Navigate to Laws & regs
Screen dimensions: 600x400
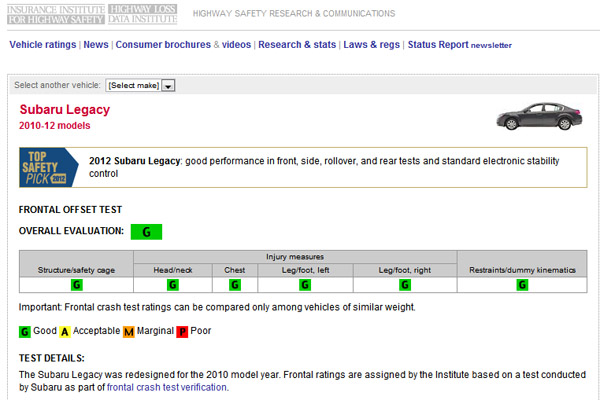371,45
